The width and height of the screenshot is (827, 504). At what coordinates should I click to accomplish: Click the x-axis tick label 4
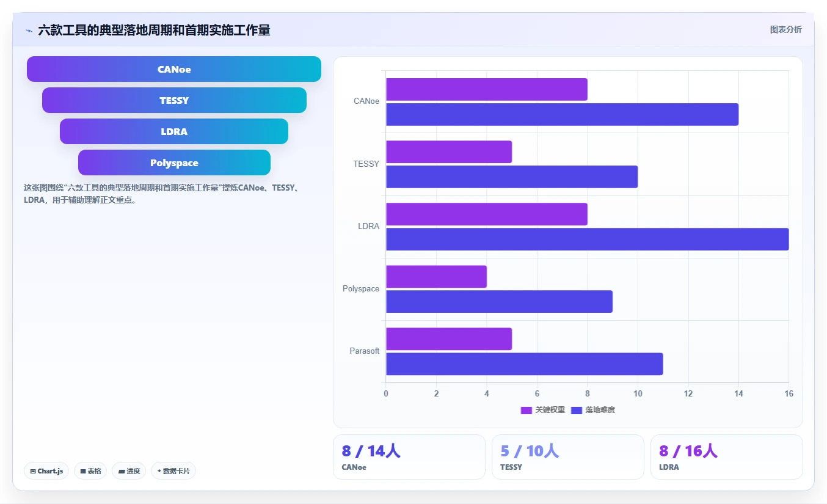pyautogui.click(x=487, y=393)
